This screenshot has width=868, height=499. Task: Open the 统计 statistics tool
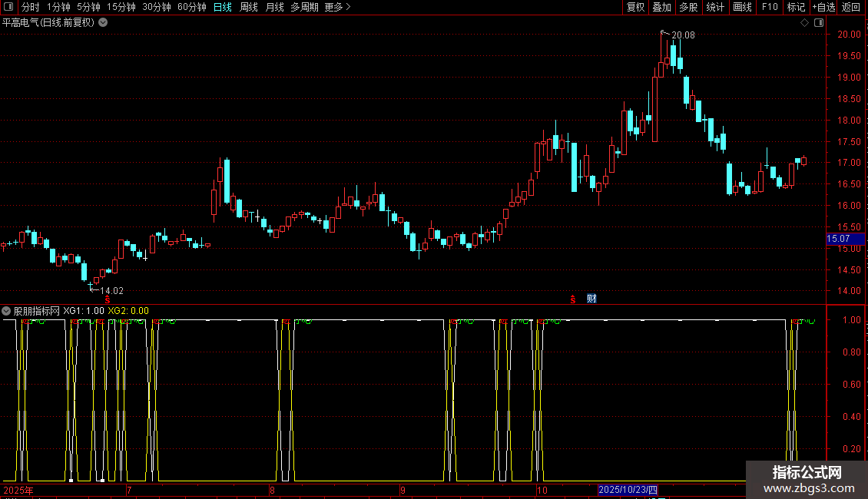[714, 7]
